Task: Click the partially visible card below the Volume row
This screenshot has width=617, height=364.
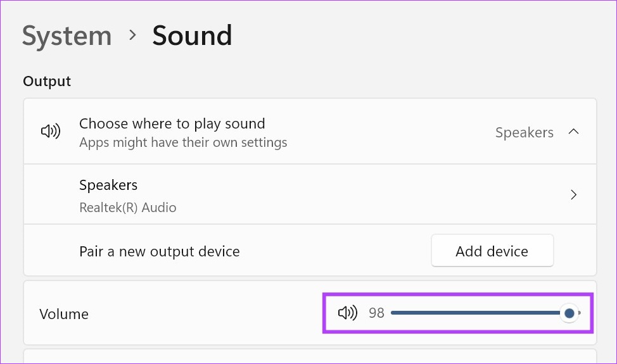Action: 310,356
